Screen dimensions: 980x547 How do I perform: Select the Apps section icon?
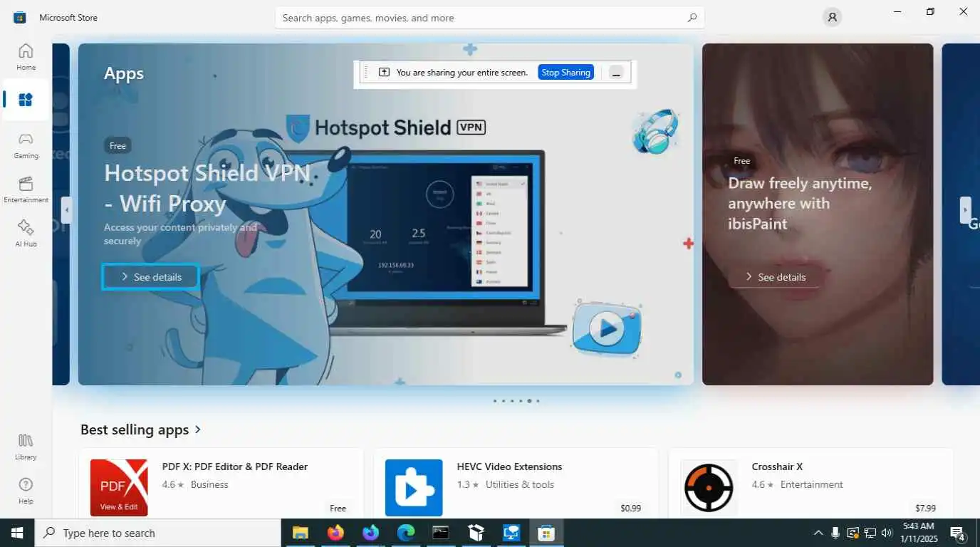click(x=26, y=100)
